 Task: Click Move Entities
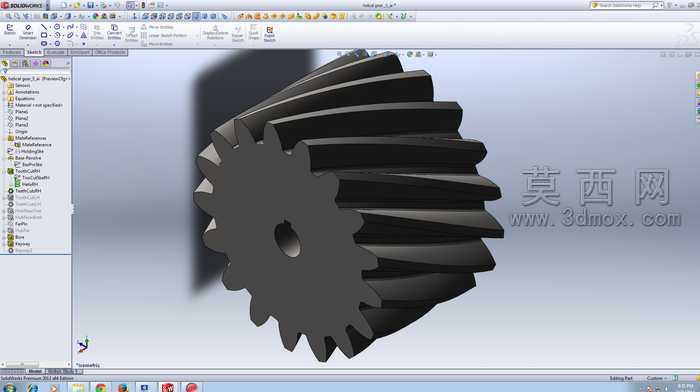pos(157,44)
